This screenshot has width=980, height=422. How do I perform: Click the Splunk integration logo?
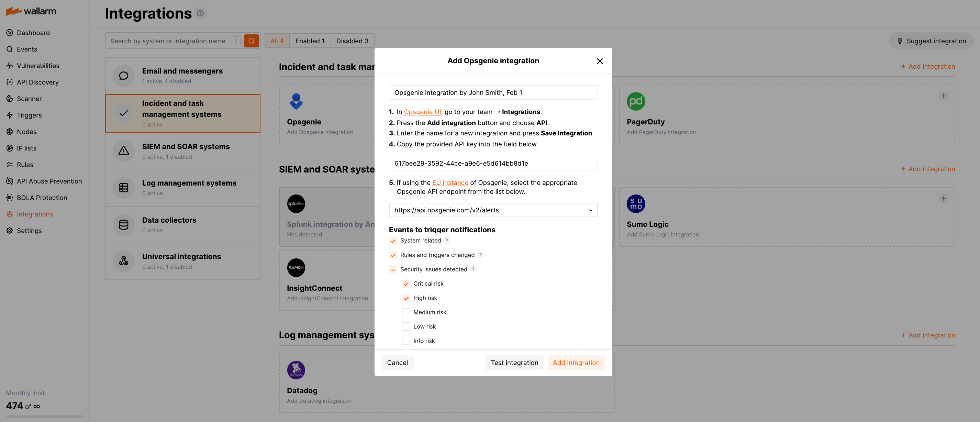coord(296,203)
